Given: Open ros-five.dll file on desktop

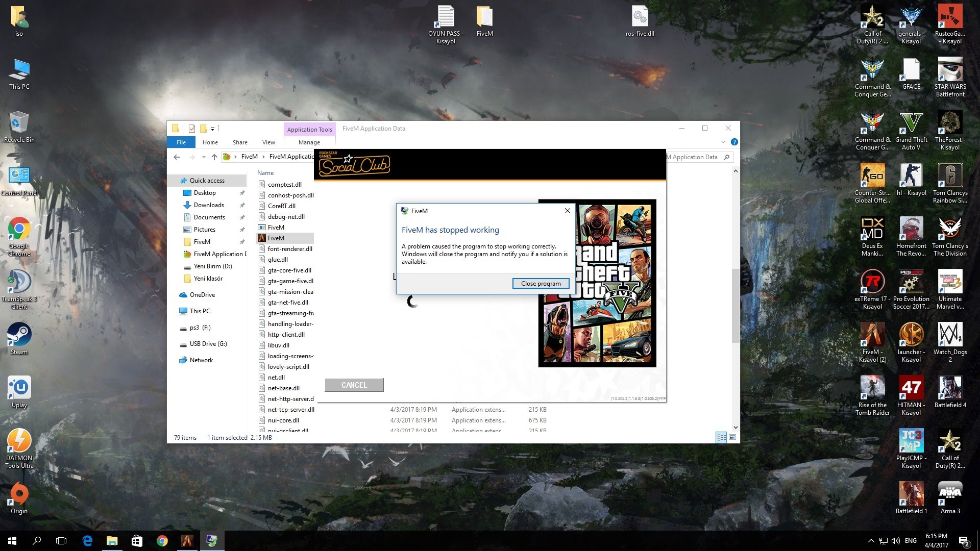Looking at the screenshot, I should (x=640, y=21).
